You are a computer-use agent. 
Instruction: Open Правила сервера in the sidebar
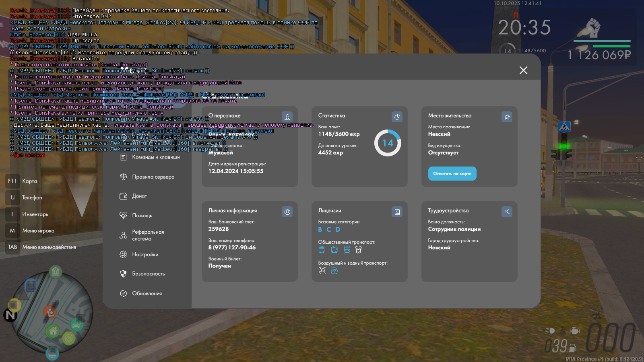147,177
